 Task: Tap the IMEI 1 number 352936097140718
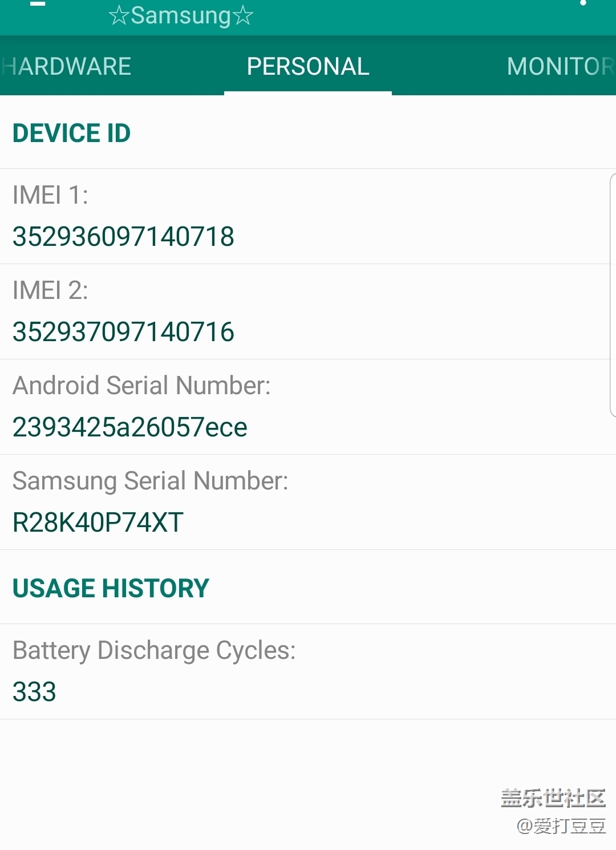click(123, 237)
